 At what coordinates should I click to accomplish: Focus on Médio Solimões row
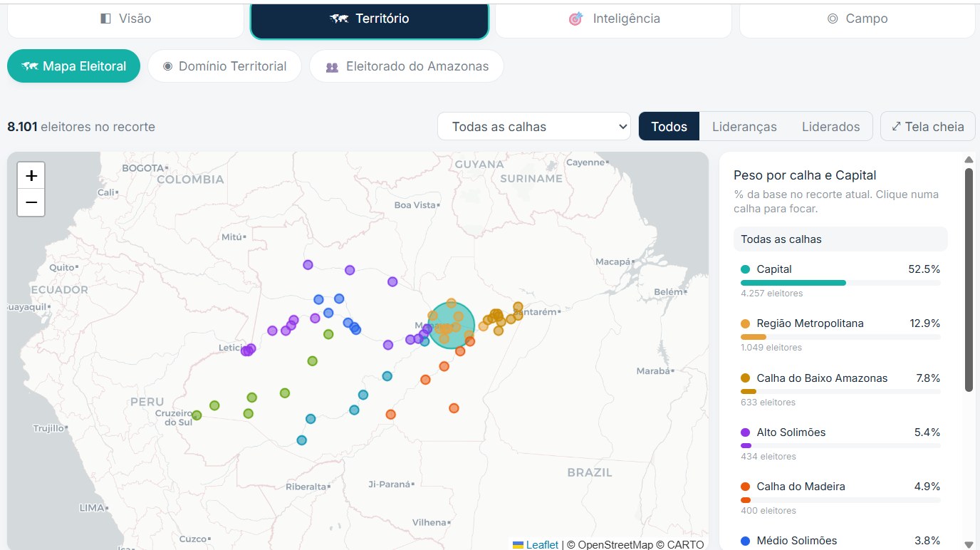click(840, 541)
